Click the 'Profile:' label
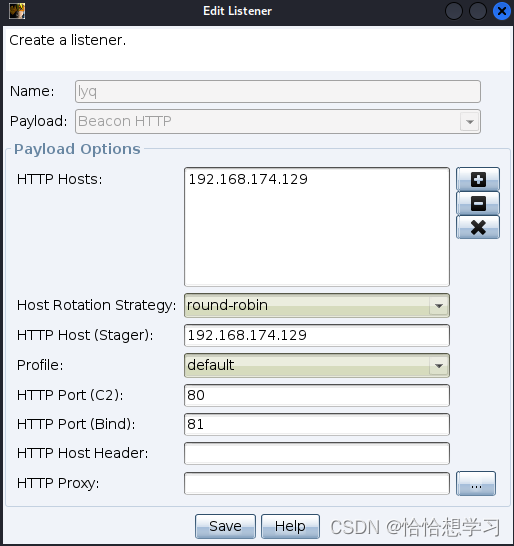This screenshot has width=514, height=546. [x=40, y=365]
